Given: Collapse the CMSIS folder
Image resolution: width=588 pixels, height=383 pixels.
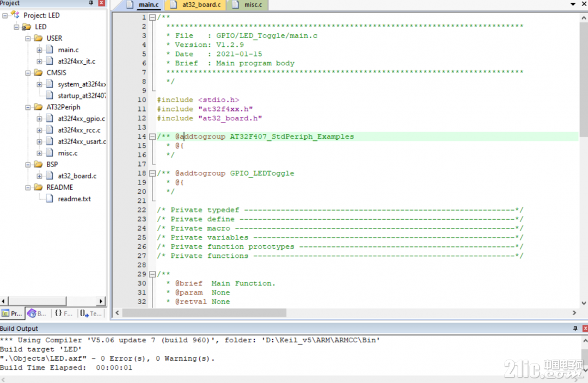Looking at the screenshot, I should point(28,73).
